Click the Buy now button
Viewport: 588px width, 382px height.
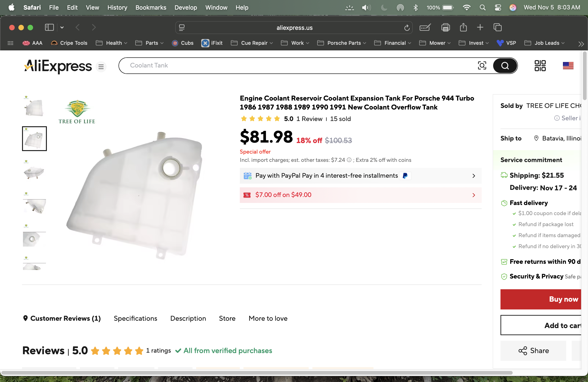tap(541, 299)
